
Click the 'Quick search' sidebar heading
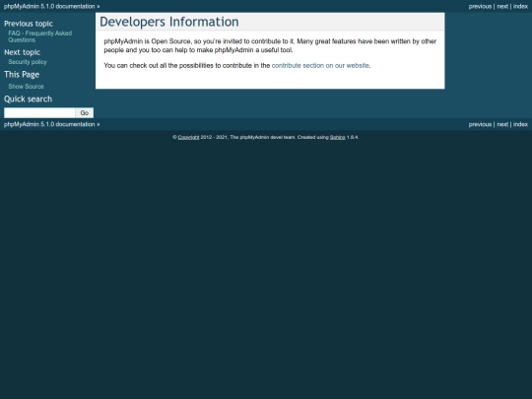point(29,100)
